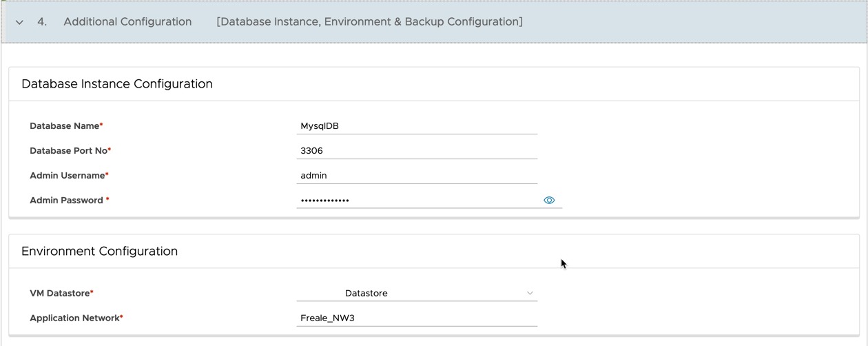This screenshot has height=346, width=868.
Task: Collapse section 4 using the header chevron
Action: pos(19,22)
